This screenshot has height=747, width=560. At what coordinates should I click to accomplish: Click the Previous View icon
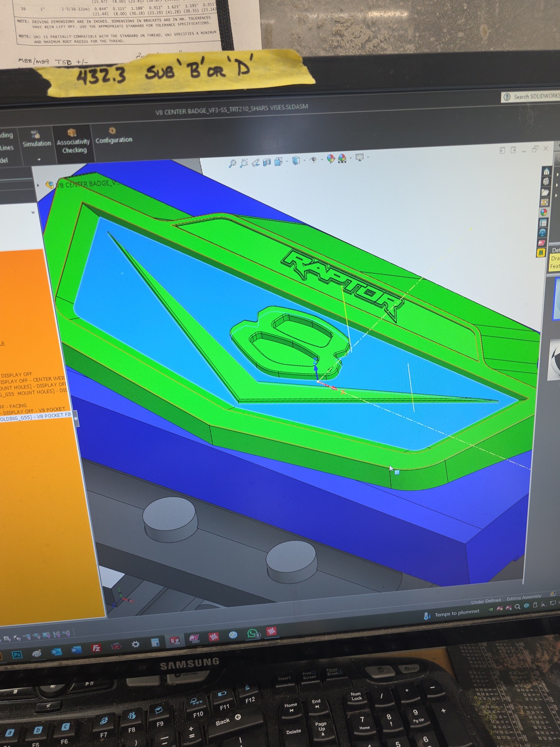pyautogui.click(x=256, y=162)
